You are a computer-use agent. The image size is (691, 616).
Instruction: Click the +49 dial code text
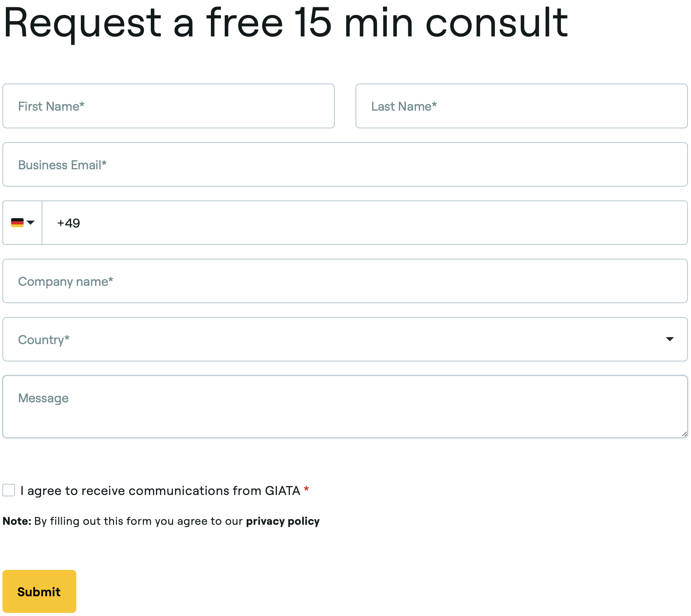tap(69, 223)
